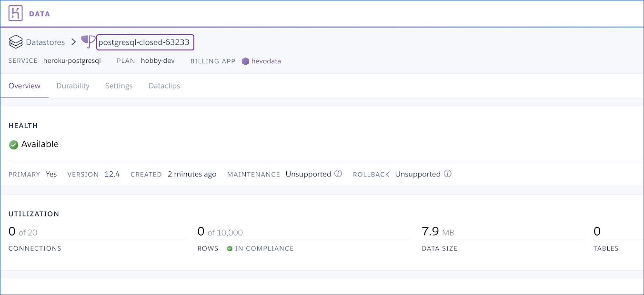This screenshot has height=295, width=644.
Task: Click the Maintenance info icon
Action: coord(338,174)
